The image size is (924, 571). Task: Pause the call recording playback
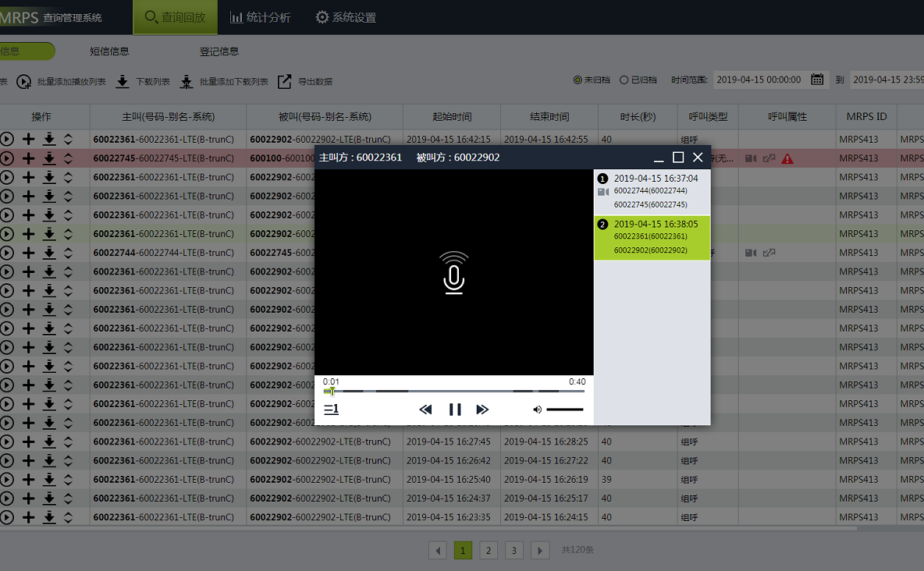coord(455,410)
